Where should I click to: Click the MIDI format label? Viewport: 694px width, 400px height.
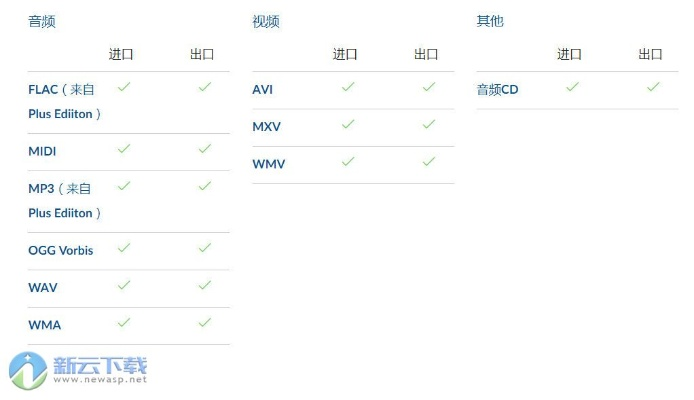pos(42,151)
